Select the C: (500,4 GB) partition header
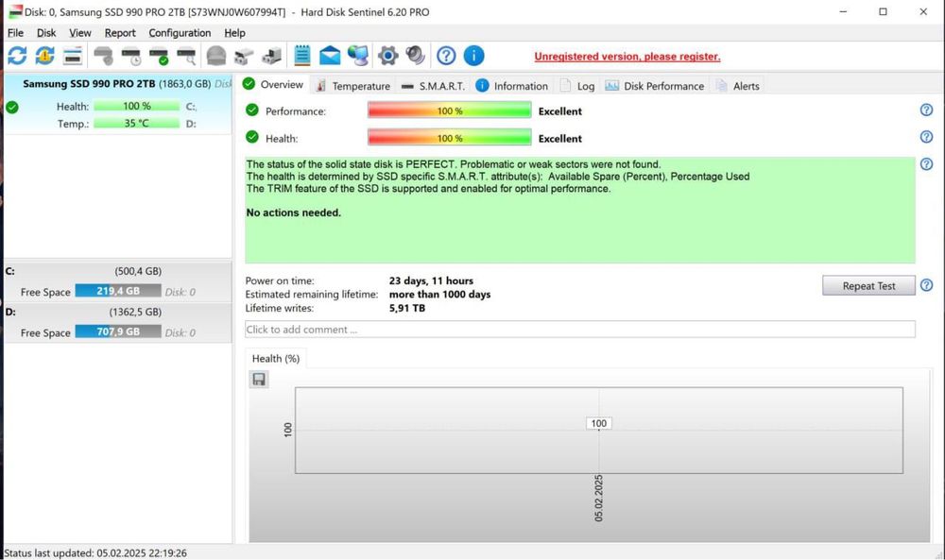Screen dimensions: 945x560 point(118,272)
